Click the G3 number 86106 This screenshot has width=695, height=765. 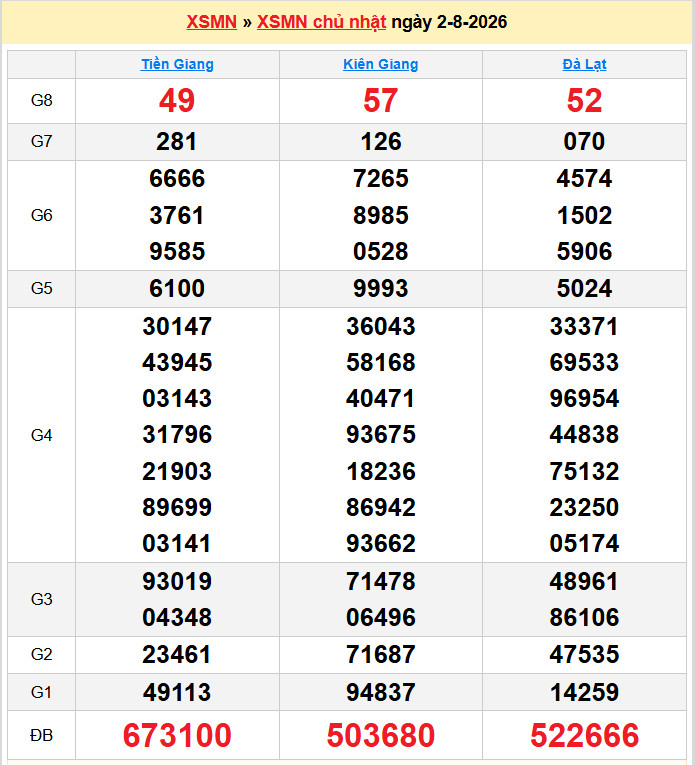(x=584, y=618)
